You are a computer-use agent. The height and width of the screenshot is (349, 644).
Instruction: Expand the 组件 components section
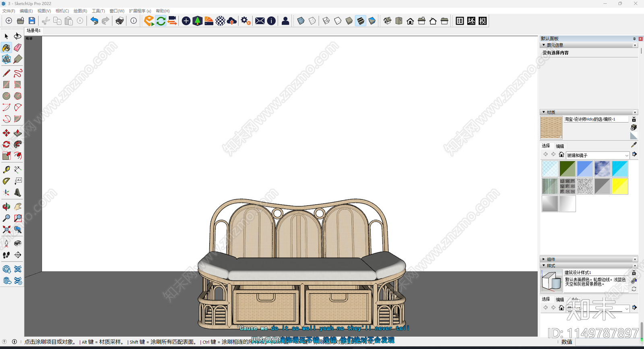(544, 259)
